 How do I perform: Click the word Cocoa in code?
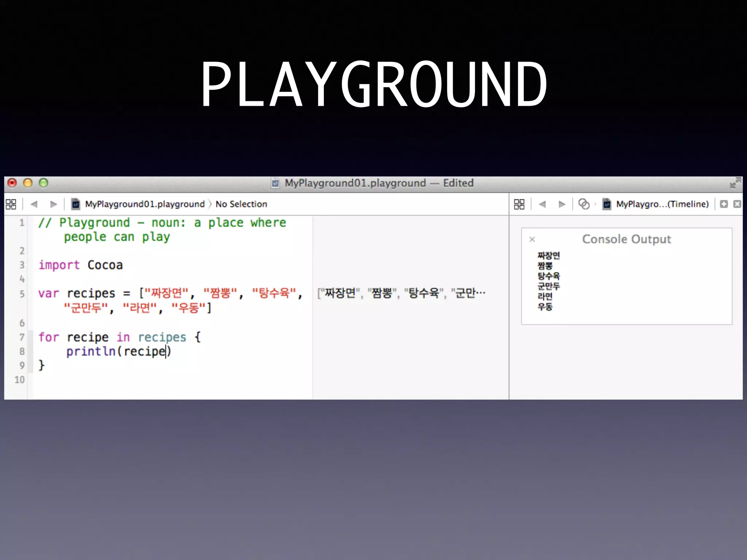105,265
